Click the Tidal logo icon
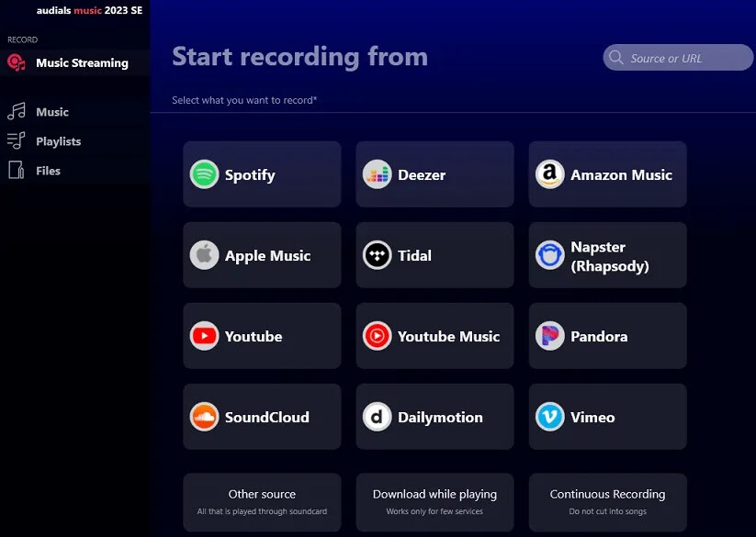Viewport: 756px width, 537px height. [377, 255]
